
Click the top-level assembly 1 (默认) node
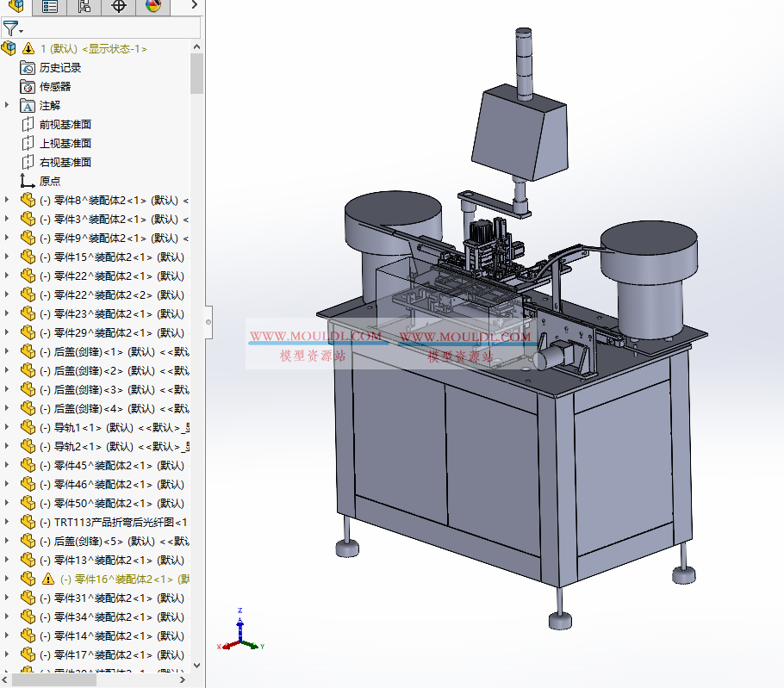(x=73, y=48)
